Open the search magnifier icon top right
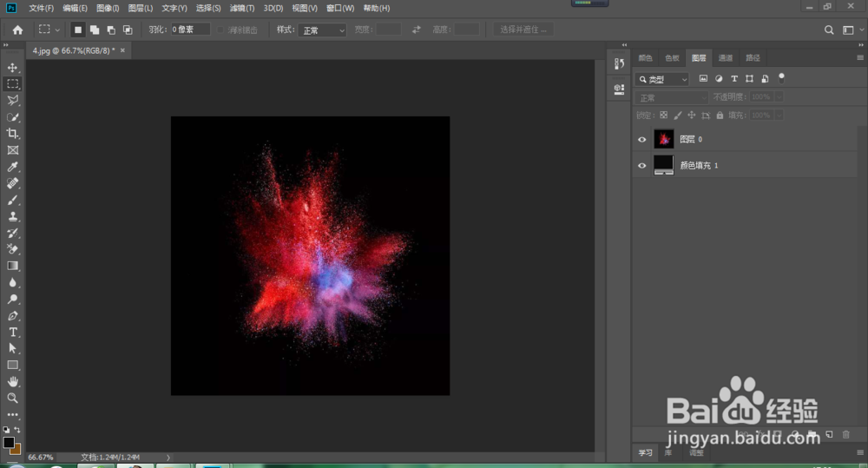868x468 pixels. pos(829,30)
